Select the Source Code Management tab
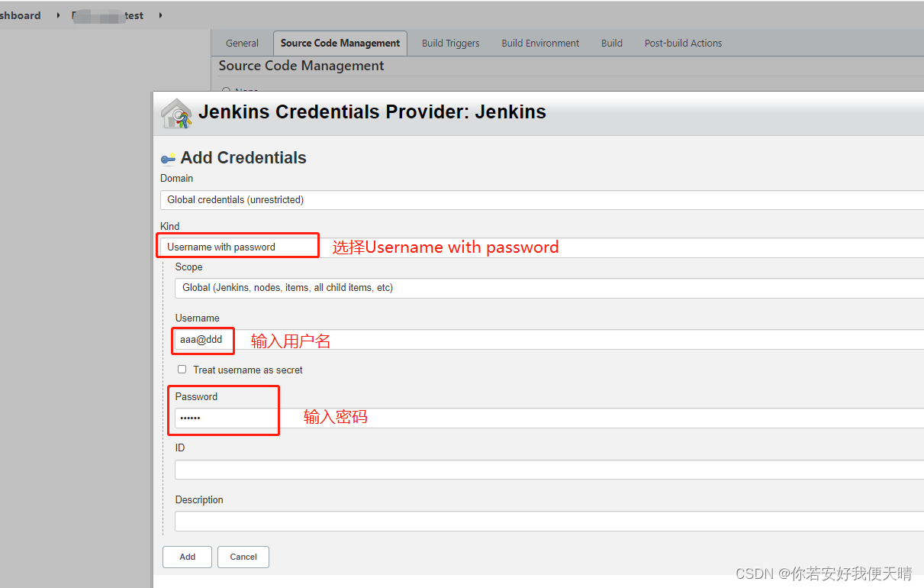 (x=340, y=44)
